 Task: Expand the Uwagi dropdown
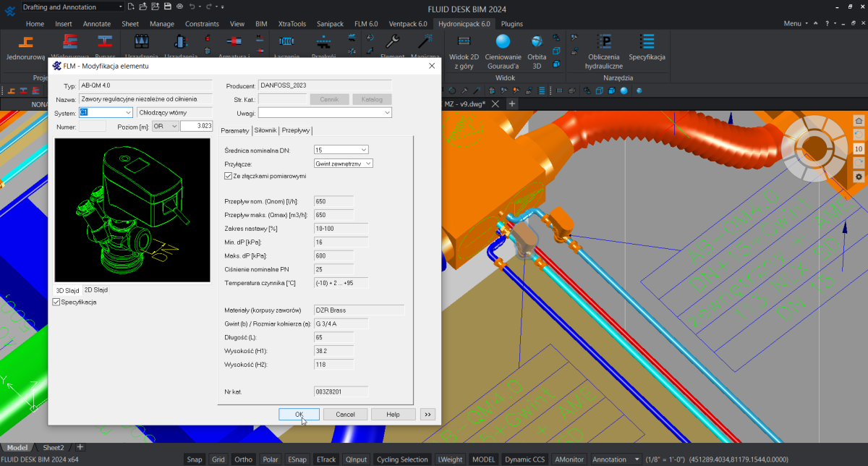tap(387, 112)
